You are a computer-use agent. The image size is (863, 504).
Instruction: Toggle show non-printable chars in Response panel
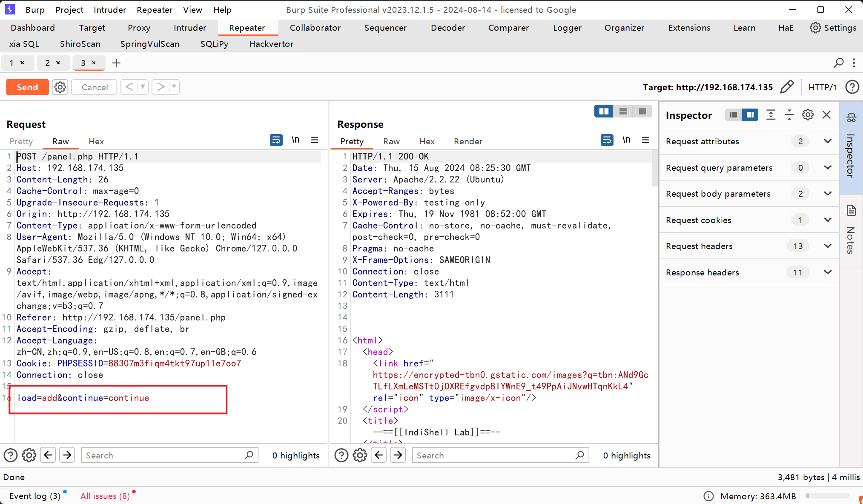pos(626,140)
